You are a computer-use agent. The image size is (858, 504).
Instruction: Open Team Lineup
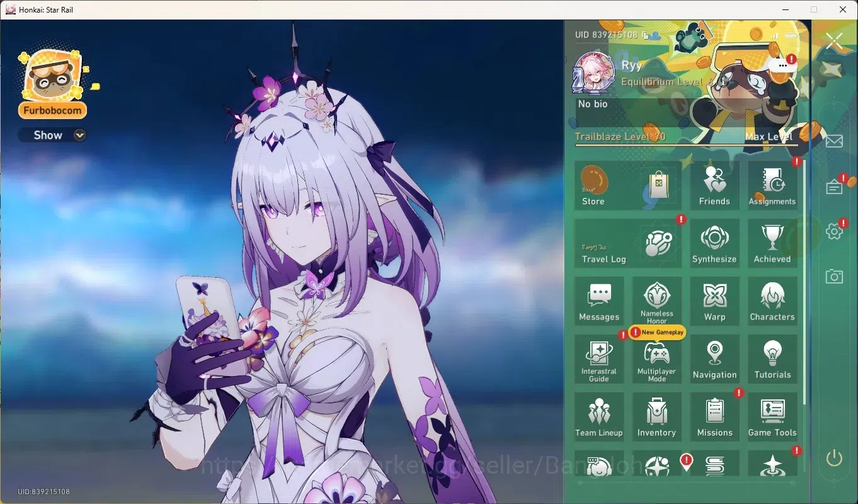tap(599, 417)
